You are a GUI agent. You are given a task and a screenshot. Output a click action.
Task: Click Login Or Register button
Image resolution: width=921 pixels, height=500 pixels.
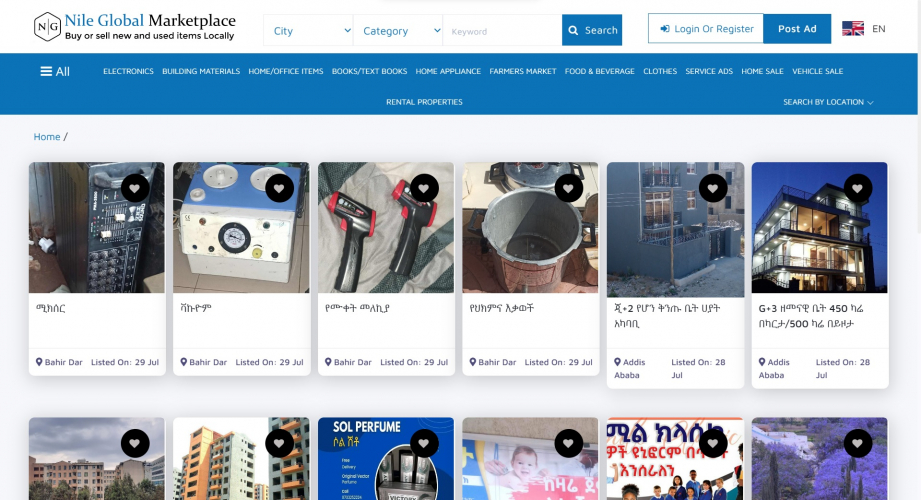pyautogui.click(x=706, y=29)
